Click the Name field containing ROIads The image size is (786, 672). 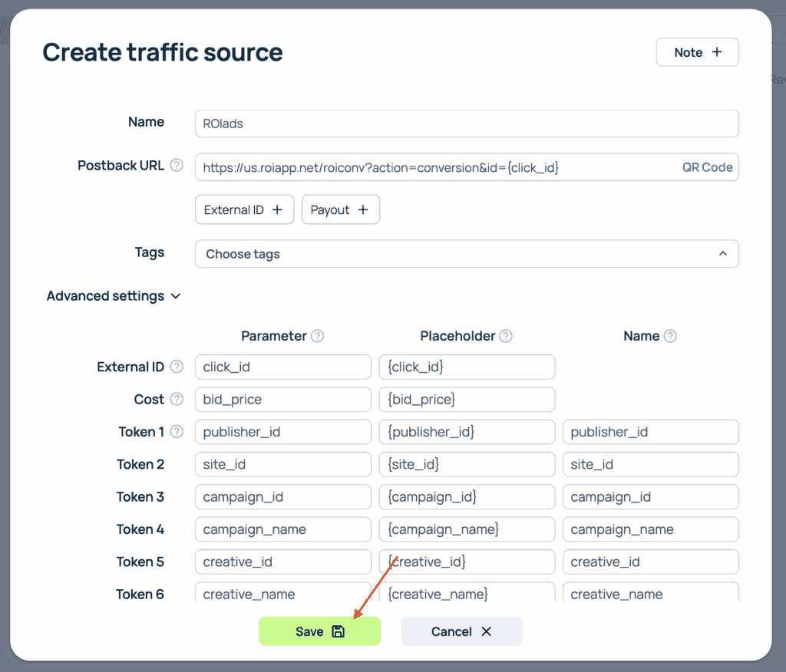467,124
